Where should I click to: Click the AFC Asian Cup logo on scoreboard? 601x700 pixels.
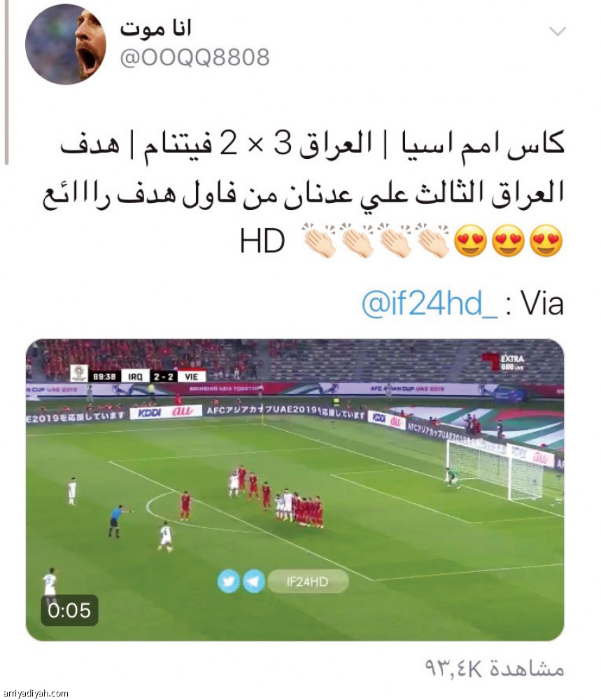(x=80, y=373)
